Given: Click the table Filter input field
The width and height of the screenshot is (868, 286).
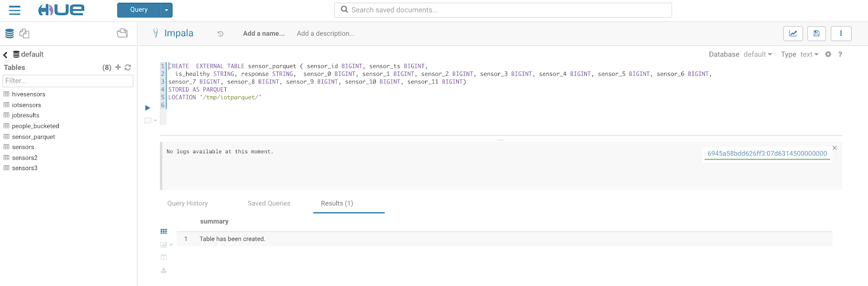Looking at the screenshot, I should (x=68, y=81).
